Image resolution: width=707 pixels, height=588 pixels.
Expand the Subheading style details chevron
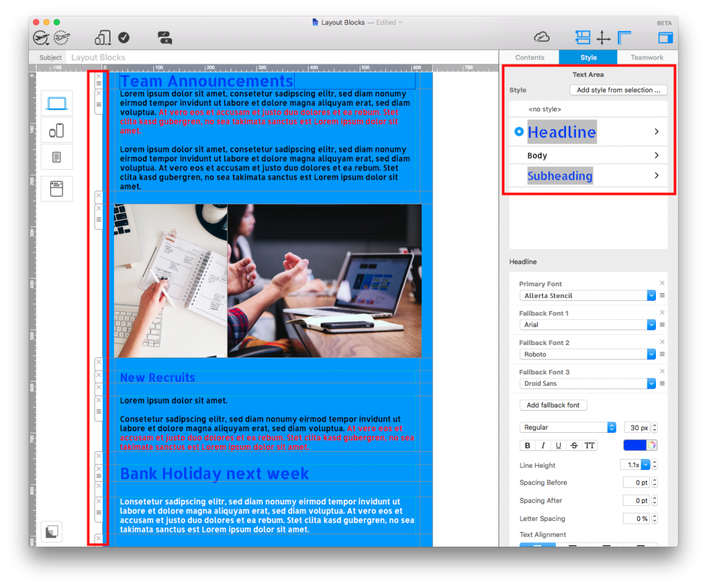click(x=657, y=175)
